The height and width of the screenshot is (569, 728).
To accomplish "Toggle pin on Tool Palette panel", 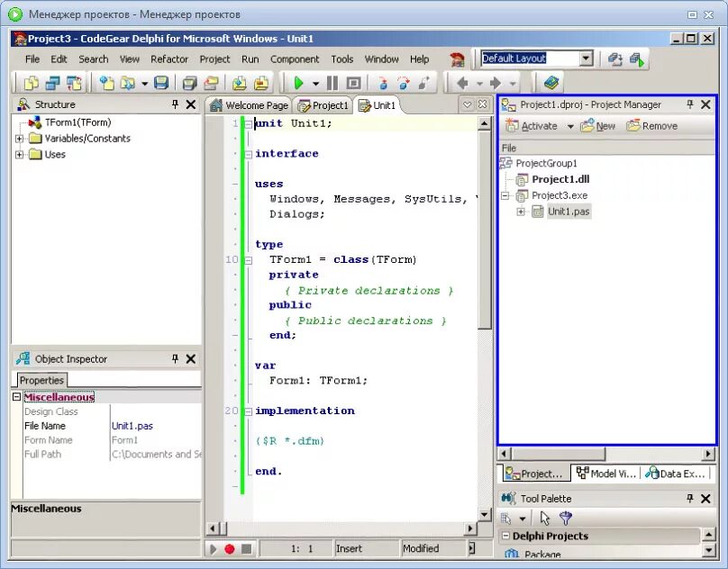I will pos(690,499).
